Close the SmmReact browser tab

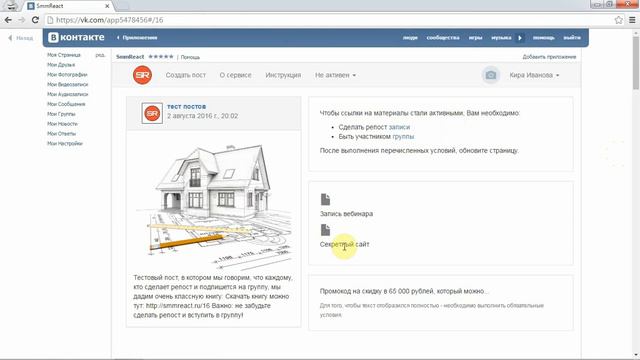coord(107,6)
